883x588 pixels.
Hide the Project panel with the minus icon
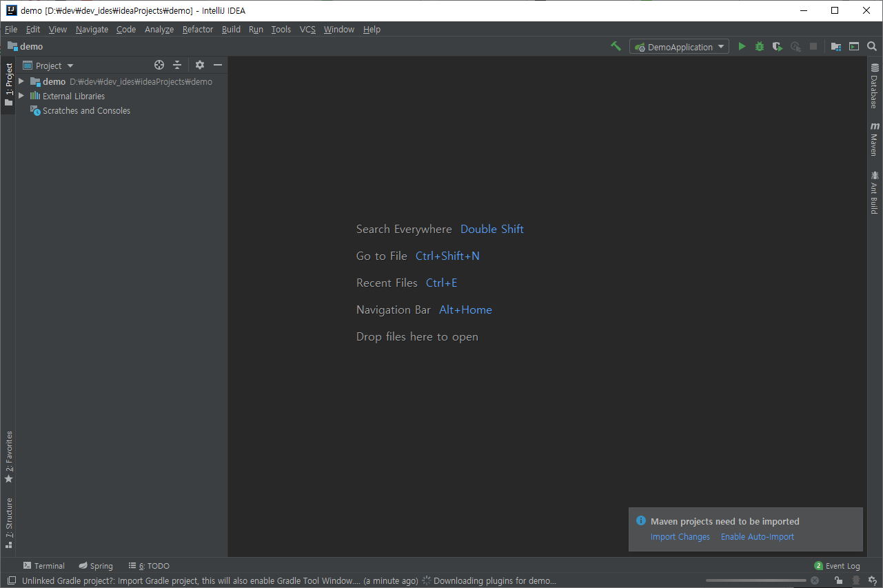coord(218,65)
